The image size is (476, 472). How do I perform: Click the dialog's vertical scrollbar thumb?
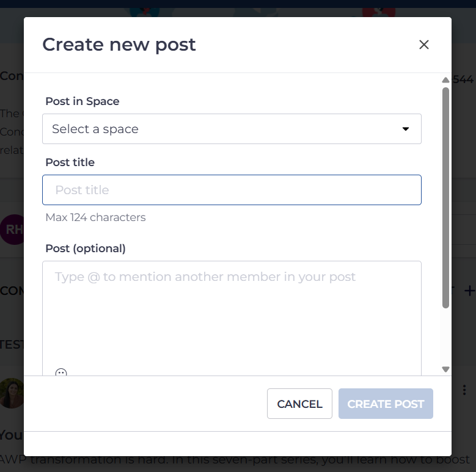pos(445,198)
